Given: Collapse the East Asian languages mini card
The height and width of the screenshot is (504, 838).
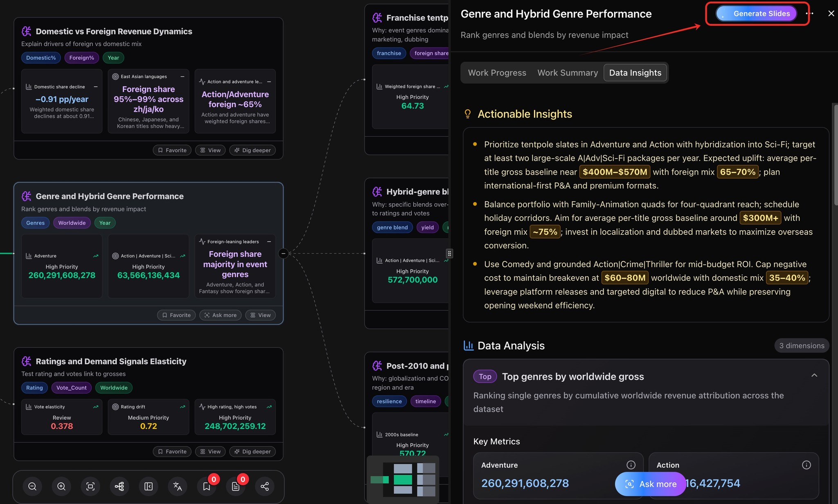Looking at the screenshot, I should pyautogui.click(x=182, y=76).
